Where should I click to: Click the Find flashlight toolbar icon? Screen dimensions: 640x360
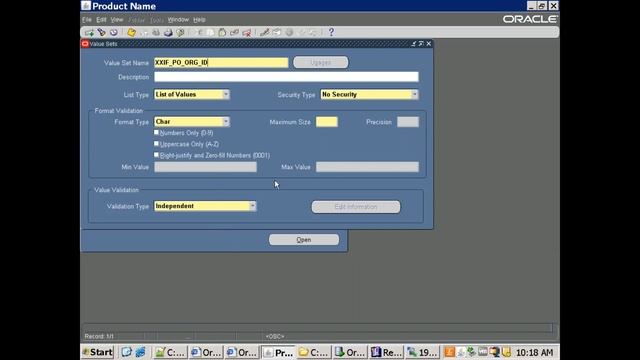tap(101, 32)
